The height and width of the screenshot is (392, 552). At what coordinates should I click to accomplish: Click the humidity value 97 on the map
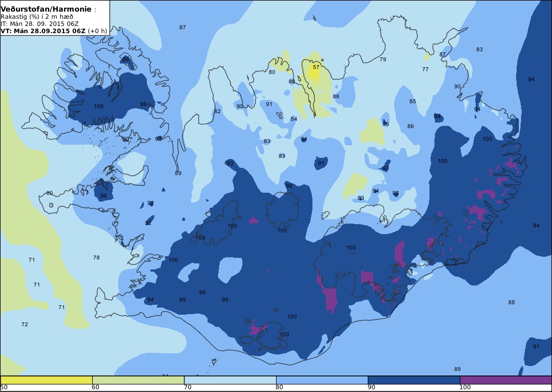(386, 168)
